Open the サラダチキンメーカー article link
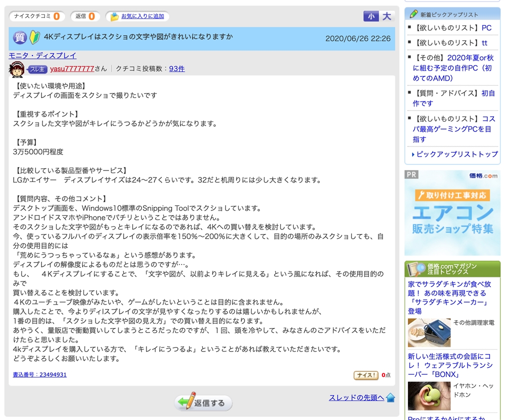 (449, 297)
